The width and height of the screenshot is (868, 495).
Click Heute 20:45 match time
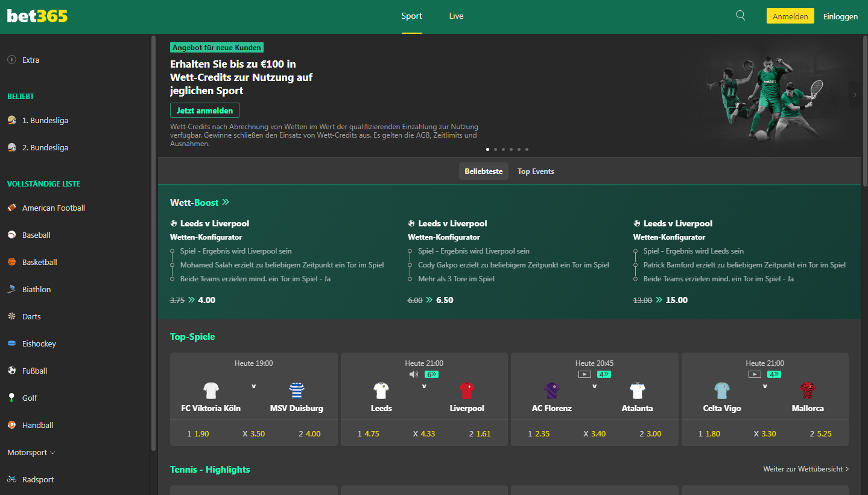595,363
